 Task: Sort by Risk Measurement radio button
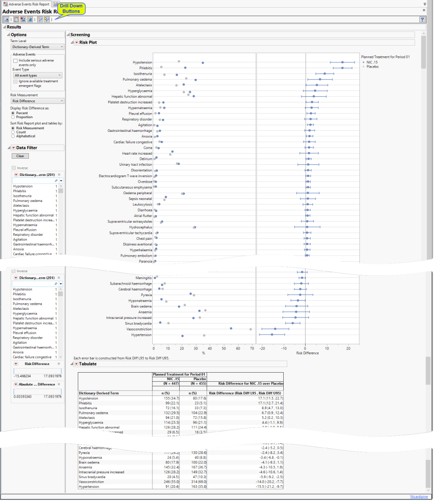coord(13,128)
